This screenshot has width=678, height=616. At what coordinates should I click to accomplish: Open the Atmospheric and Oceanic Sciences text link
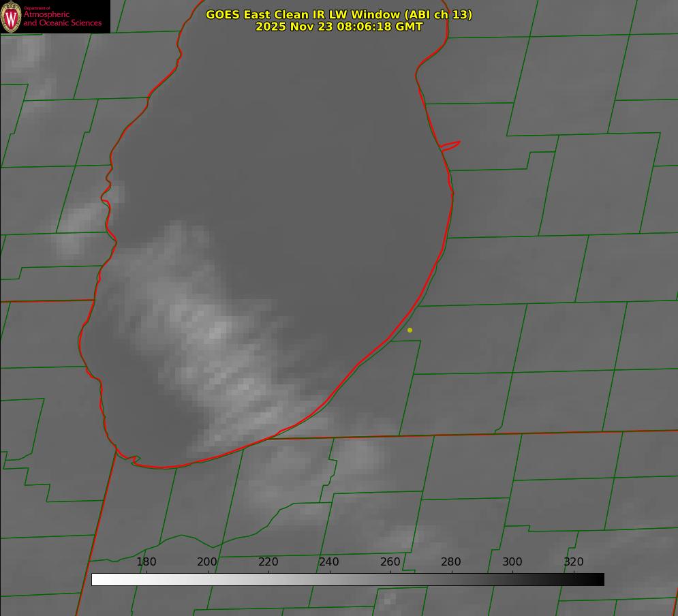click(x=62, y=18)
